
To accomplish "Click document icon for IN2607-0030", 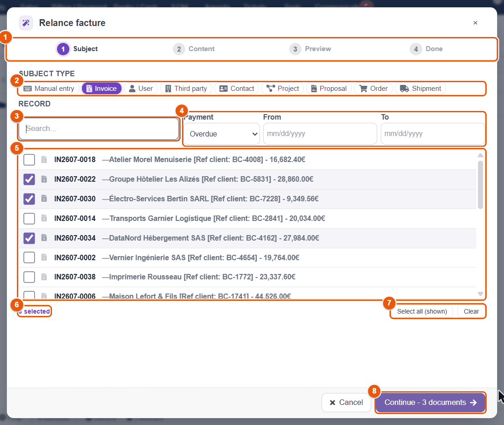I will click(x=44, y=199).
